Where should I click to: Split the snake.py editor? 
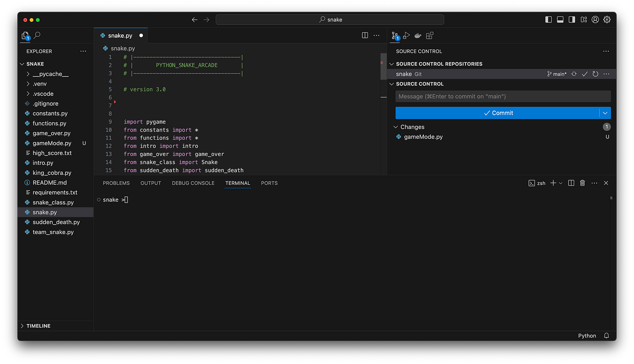pos(364,35)
